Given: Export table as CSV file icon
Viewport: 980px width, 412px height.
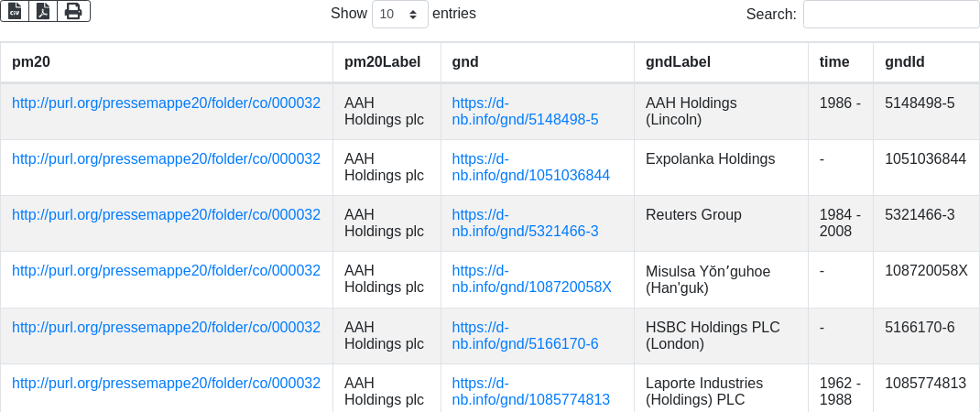Looking at the screenshot, I should [15, 11].
